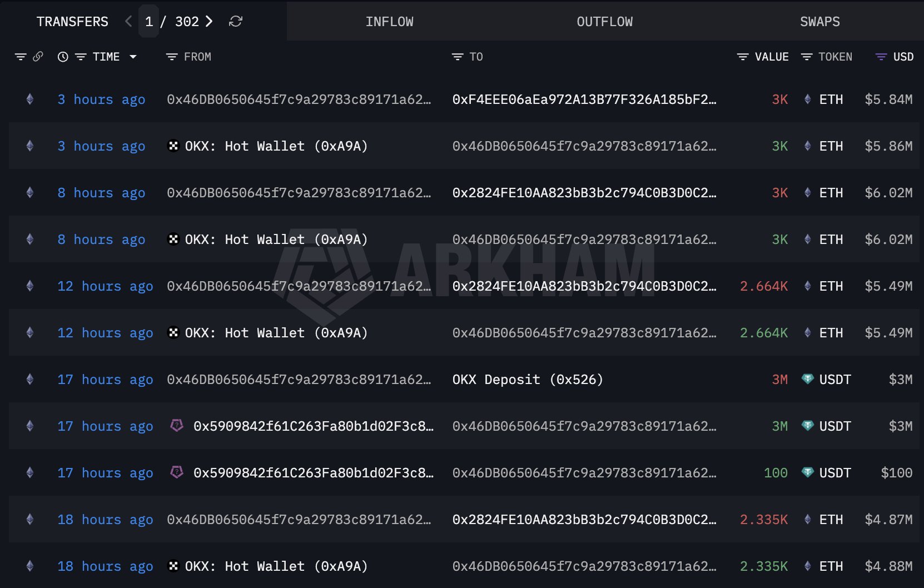
Task: Open recipient 0x2824FE10AA82… in the 8 hours ago row
Action: click(x=584, y=193)
